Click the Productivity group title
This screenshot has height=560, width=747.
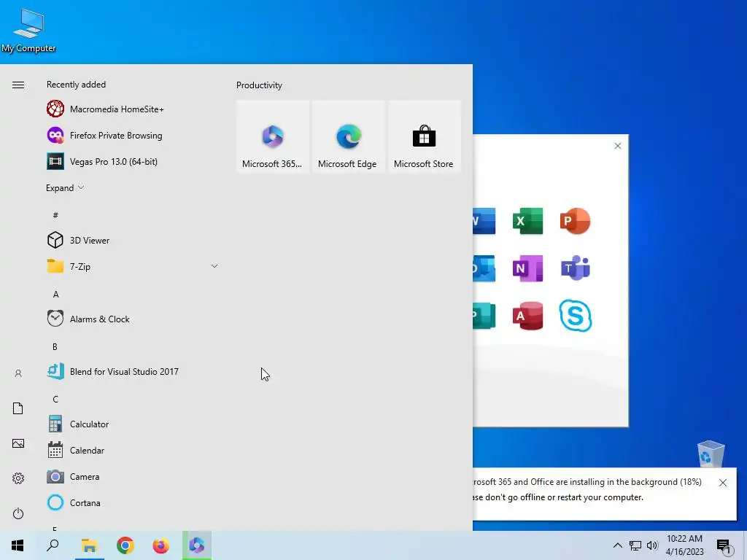pyautogui.click(x=259, y=85)
